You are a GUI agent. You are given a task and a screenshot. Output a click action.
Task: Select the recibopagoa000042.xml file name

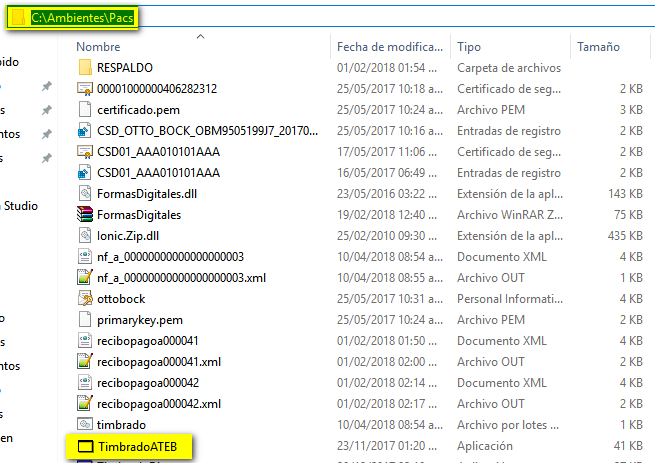[159, 404]
